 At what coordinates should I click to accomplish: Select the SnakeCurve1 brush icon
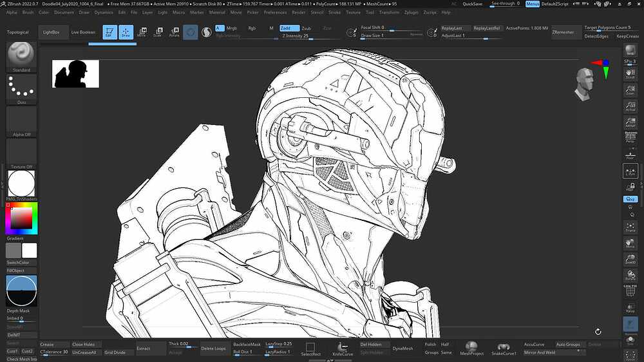(x=504, y=348)
